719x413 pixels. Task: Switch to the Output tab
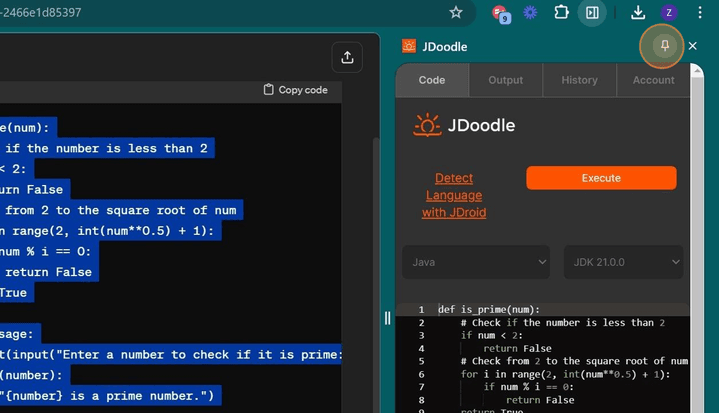point(505,80)
